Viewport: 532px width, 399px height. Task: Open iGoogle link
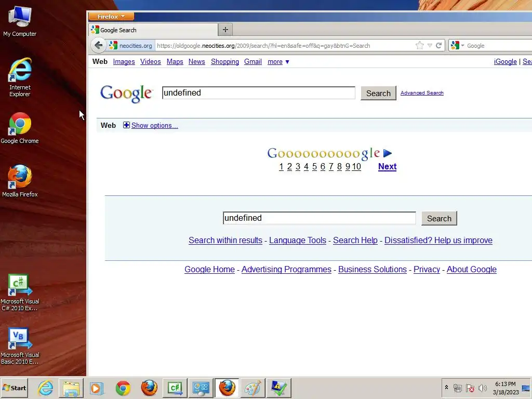505,62
